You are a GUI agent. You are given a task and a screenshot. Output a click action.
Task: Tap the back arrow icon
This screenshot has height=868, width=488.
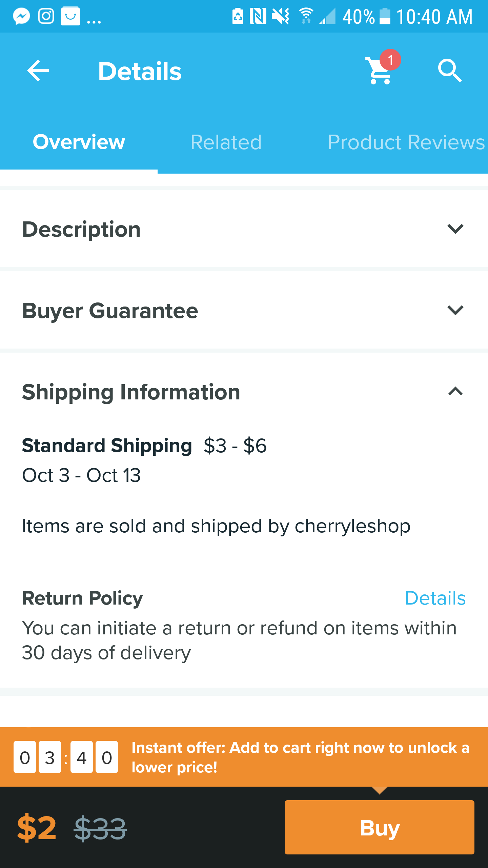pos(38,71)
